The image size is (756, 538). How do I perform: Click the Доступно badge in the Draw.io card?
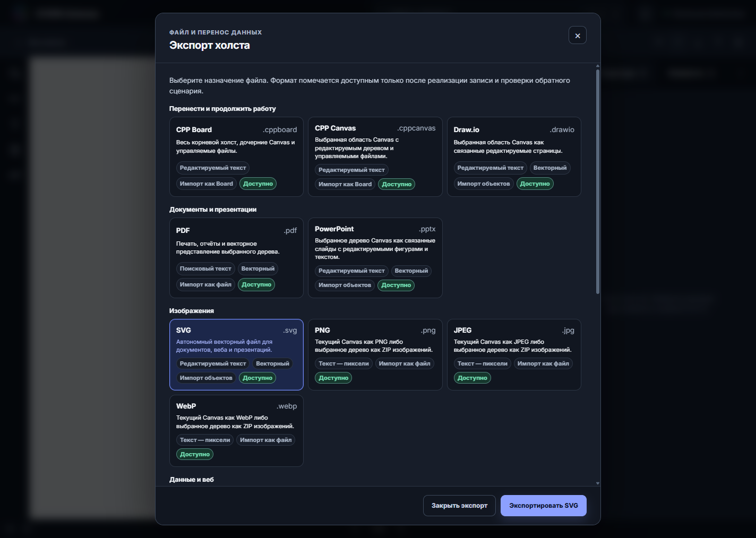(x=535, y=184)
